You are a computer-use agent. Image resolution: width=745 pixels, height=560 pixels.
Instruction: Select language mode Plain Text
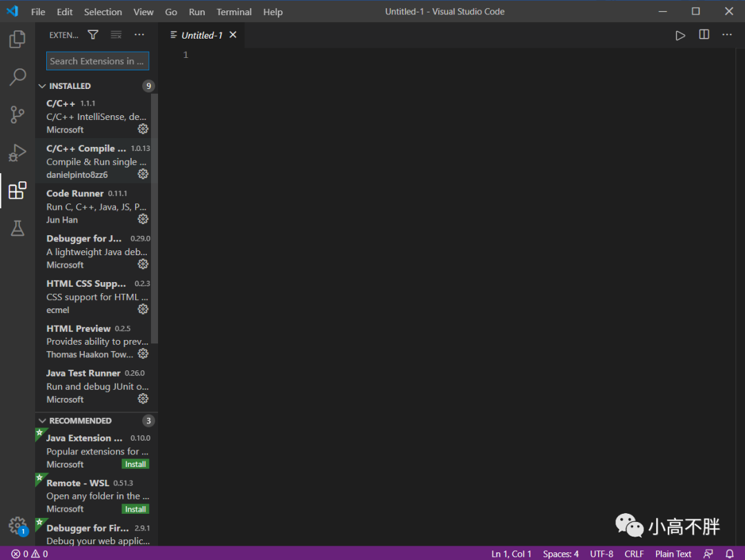[x=673, y=554]
